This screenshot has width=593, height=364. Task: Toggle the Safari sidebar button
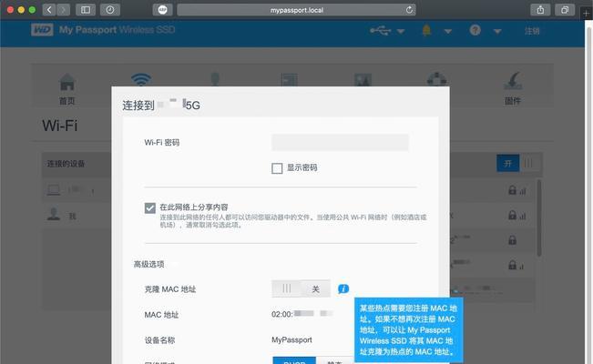86,10
